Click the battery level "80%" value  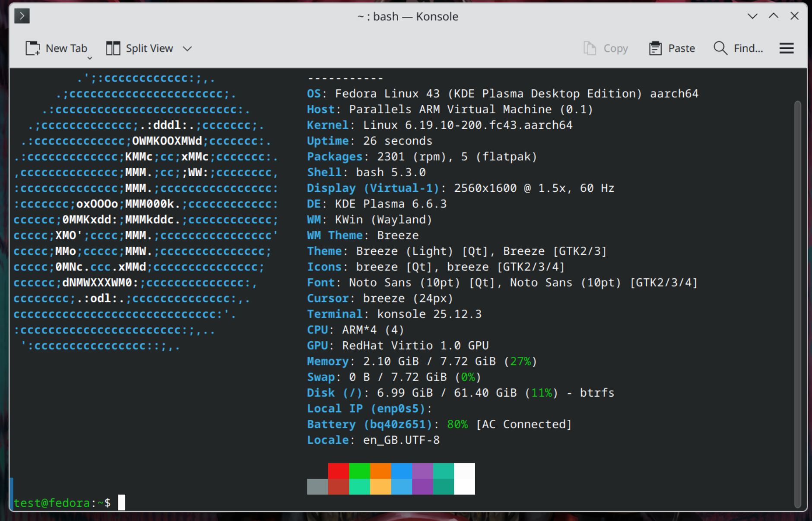tap(457, 425)
